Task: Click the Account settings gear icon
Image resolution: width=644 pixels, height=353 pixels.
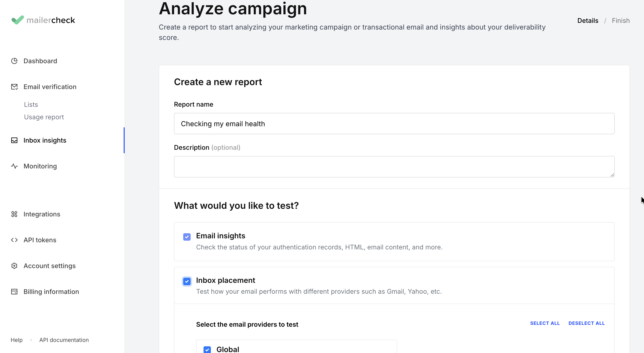Action: [x=14, y=266]
